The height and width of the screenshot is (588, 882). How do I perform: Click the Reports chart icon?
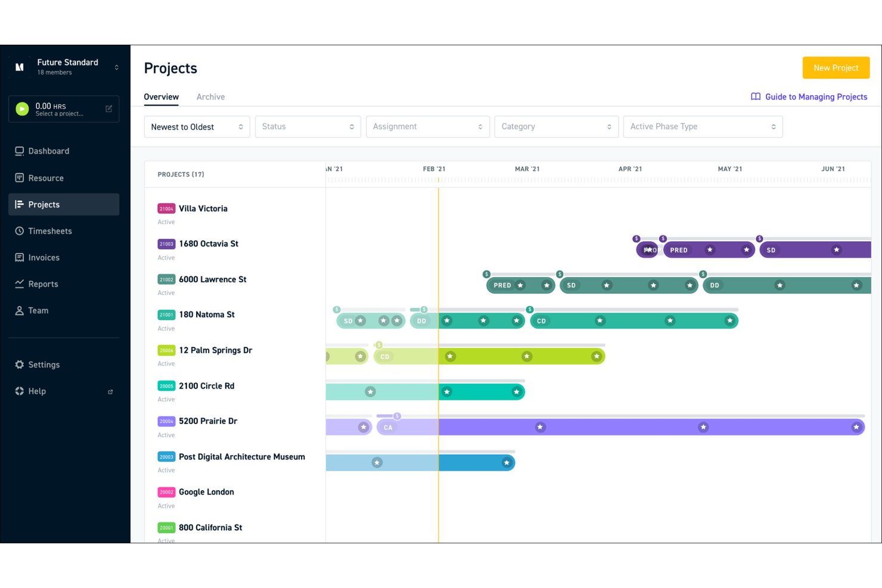coord(20,284)
